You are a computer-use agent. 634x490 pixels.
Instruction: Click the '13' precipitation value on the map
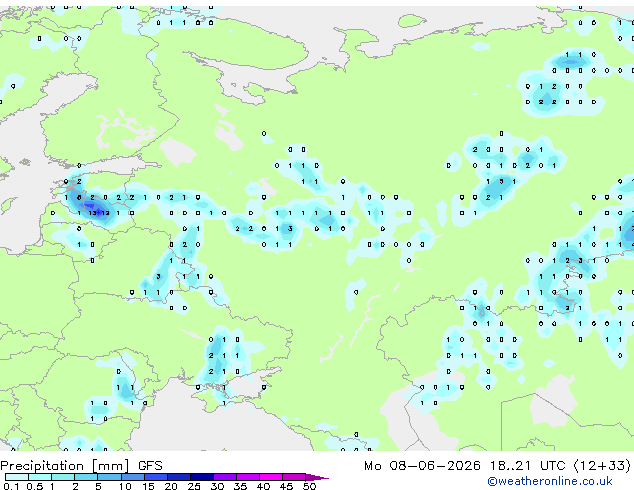click(x=92, y=213)
